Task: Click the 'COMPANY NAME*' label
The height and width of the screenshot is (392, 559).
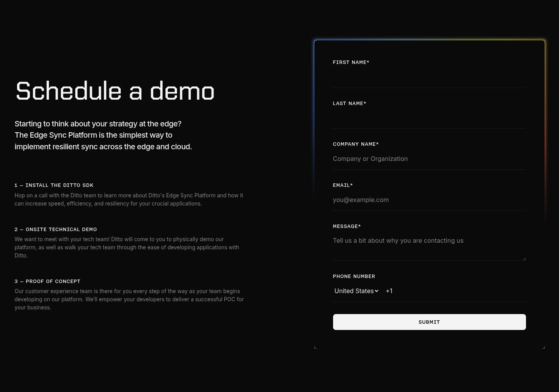Action: coord(356,144)
